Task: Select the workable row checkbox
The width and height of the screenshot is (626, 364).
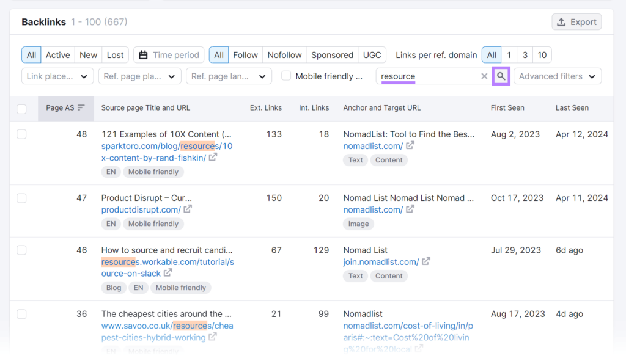Action: tap(21, 250)
